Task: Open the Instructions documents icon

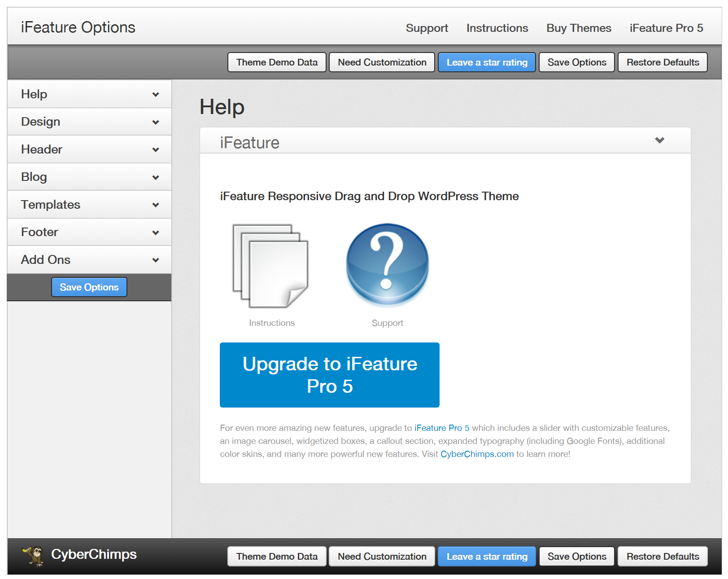Action: [270, 266]
